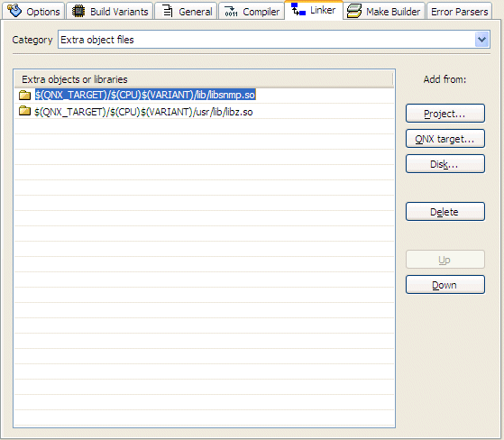Click the disabled Up button
Screen dimensions: 504x440
coord(445,260)
